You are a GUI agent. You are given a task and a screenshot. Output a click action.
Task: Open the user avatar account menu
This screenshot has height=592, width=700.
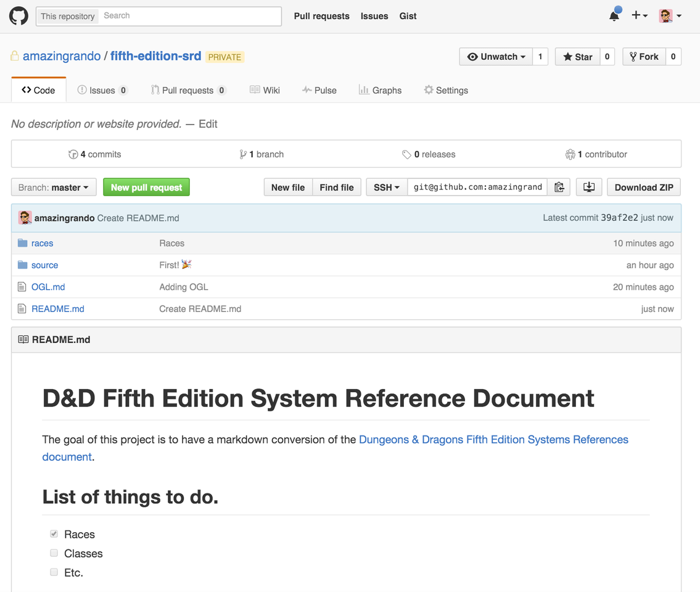[x=670, y=15]
